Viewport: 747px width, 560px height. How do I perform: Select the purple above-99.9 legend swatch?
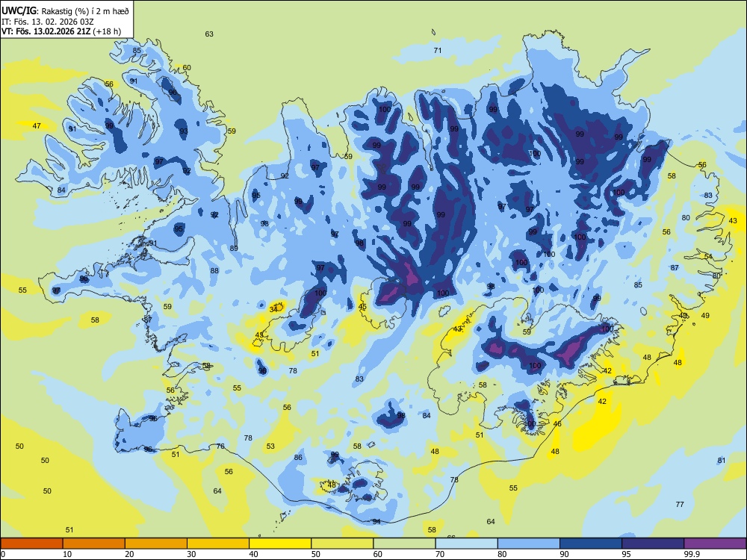point(715,544)
